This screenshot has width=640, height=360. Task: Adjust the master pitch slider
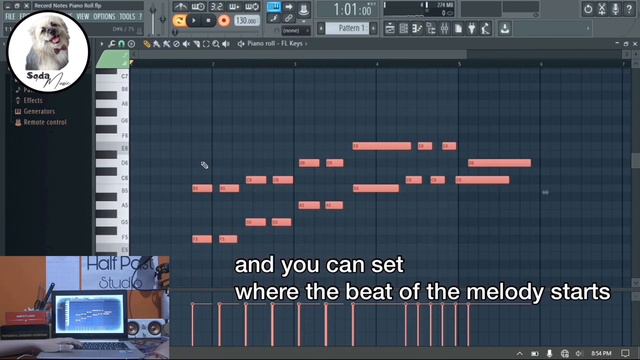pyautogui.click(x=163, y=18)
